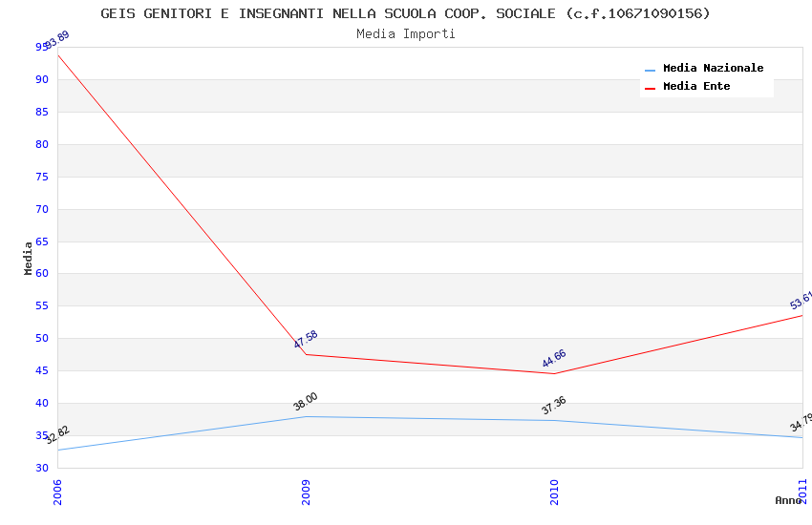Click the x-axis year 2010
Image resolution: width=812 pixels, height=525 pixels.
tap(554, 492)
